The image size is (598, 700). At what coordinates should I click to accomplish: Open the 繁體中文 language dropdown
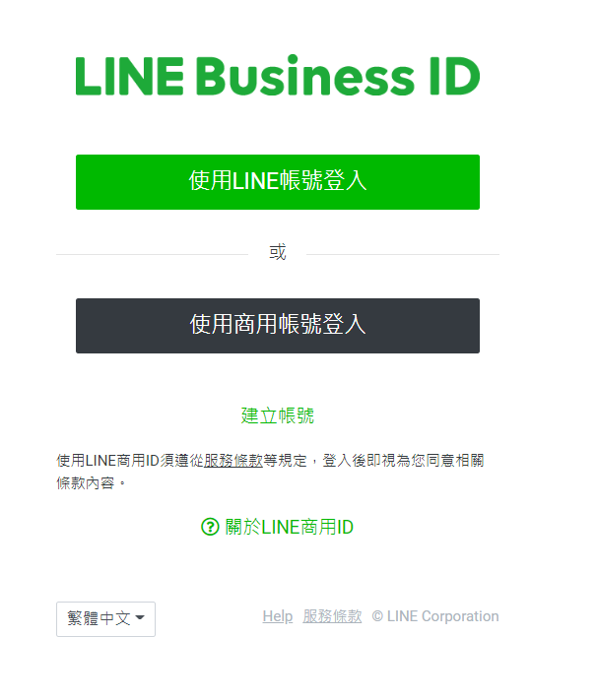pos(105,618)
